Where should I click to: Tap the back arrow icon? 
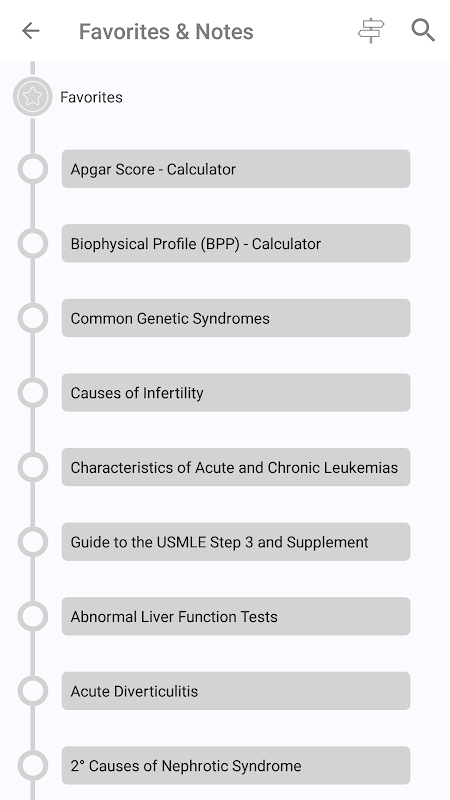tap(31, 31)
